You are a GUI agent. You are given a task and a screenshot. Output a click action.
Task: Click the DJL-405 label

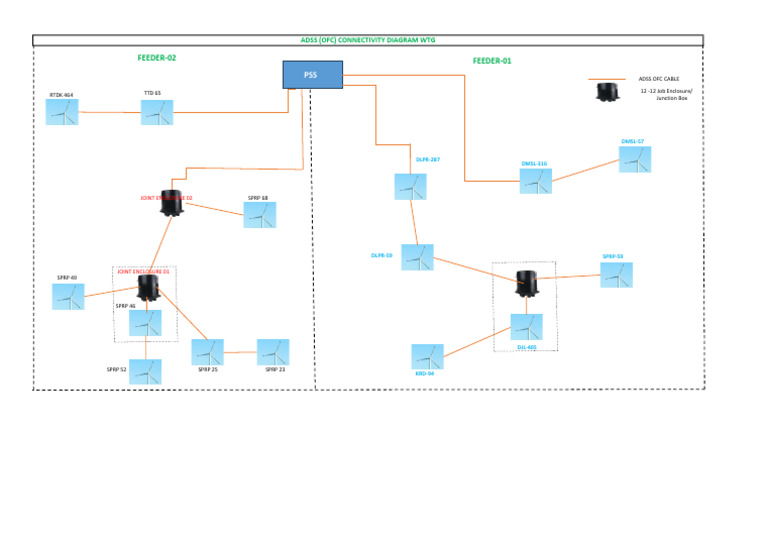pyautogui.click(x=527, y=347)
